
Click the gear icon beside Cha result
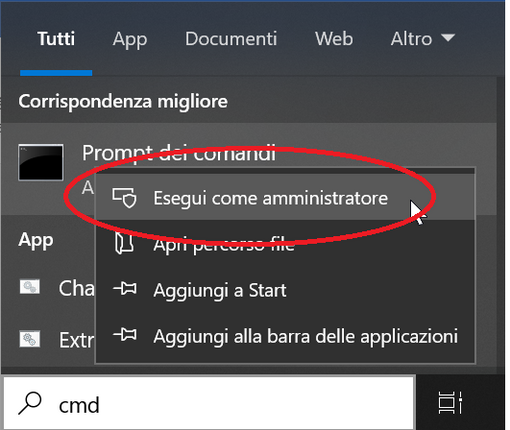coord(30,287)
